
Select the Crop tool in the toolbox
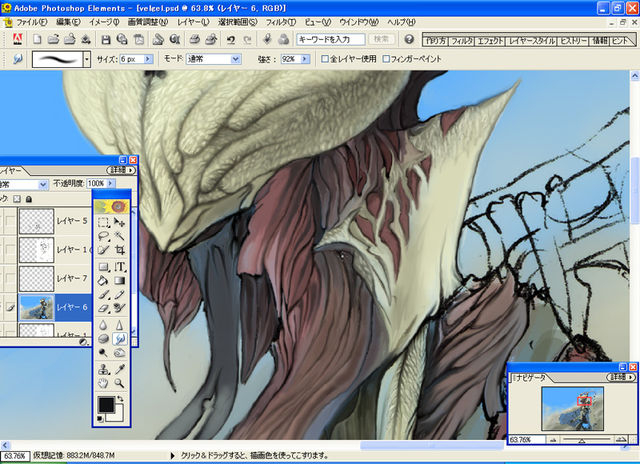tap(120, 251)
